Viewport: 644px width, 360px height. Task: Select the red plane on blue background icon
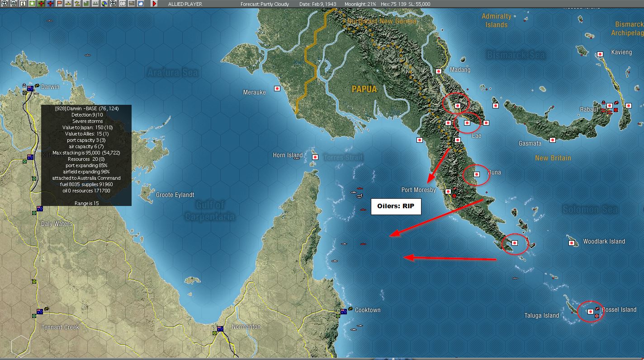(50, 4)
